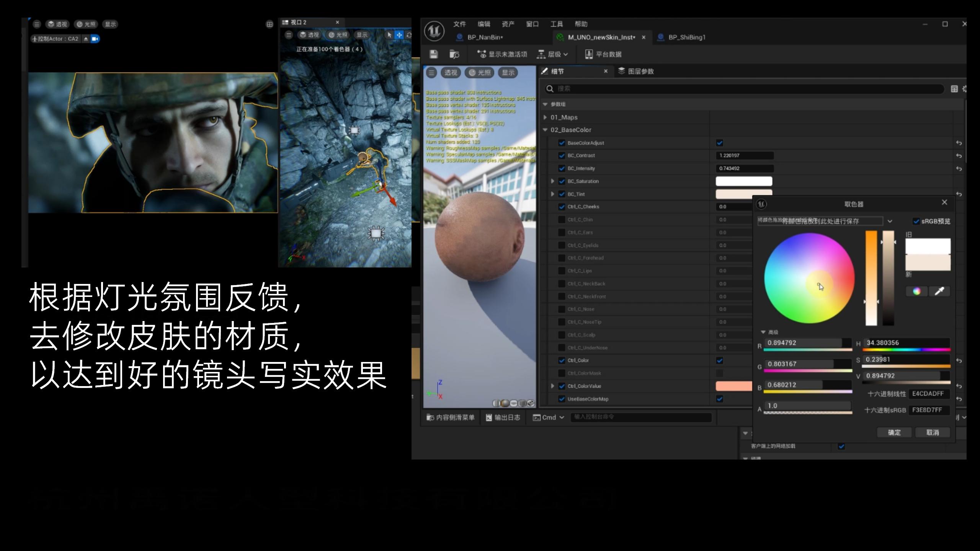Open the 工具 menu
This screenshot has height=551, width=980.
(557, 24)
